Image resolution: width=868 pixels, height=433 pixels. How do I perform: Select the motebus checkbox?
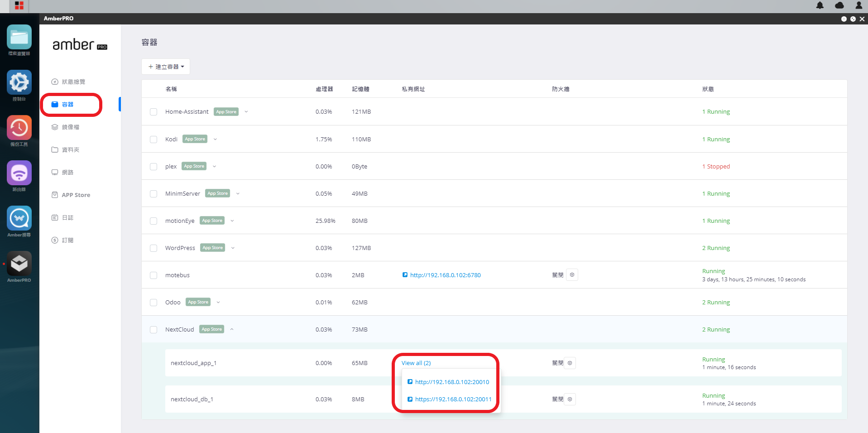(x=153, y=275)
